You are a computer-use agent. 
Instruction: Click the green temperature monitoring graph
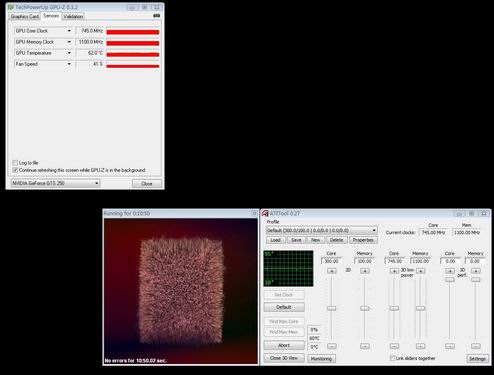tap(288, 268)
